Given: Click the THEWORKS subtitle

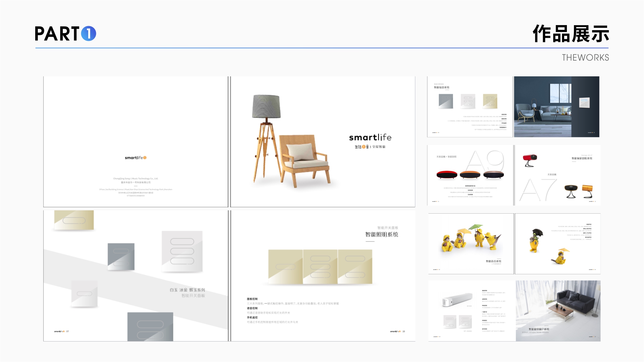Looking at the screenshot, I should click(x=585, y=58).
